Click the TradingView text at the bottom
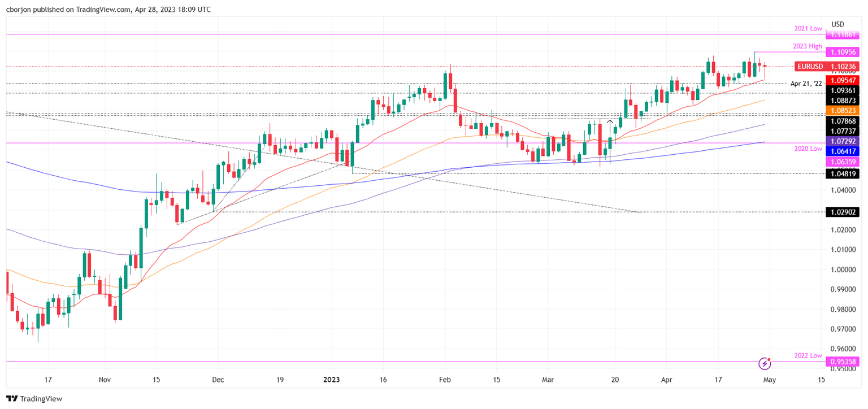This screenshot has width=868, height=409. coord(41,398)
